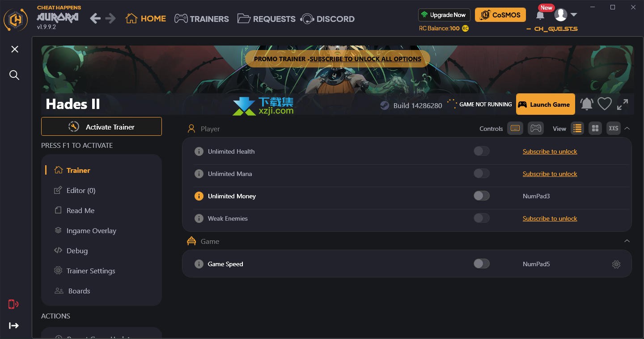The image size is (644, 339).
Task: Select the grid view icon
Action: (x=595, y=129)
